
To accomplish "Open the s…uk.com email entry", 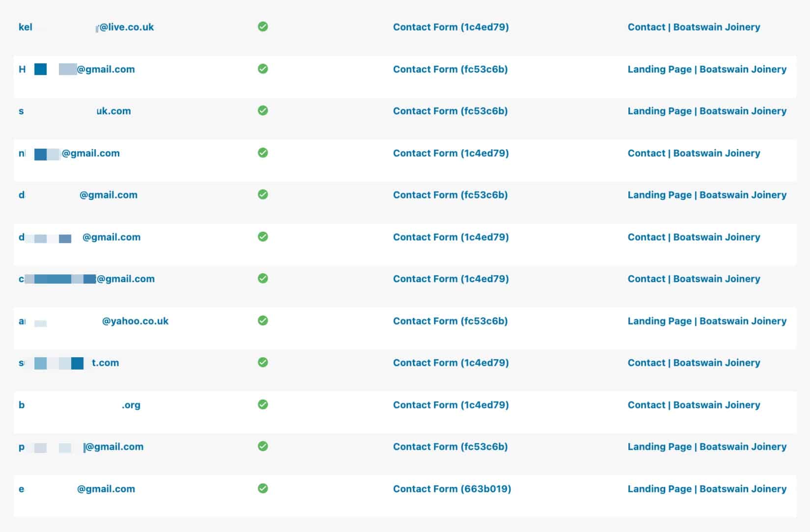I will (75, 111).
